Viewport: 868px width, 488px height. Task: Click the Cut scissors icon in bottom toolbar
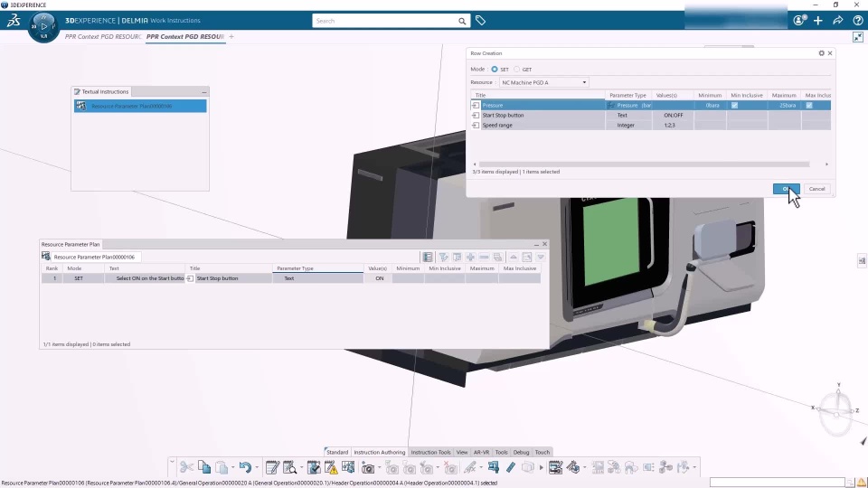click(186, 467)
